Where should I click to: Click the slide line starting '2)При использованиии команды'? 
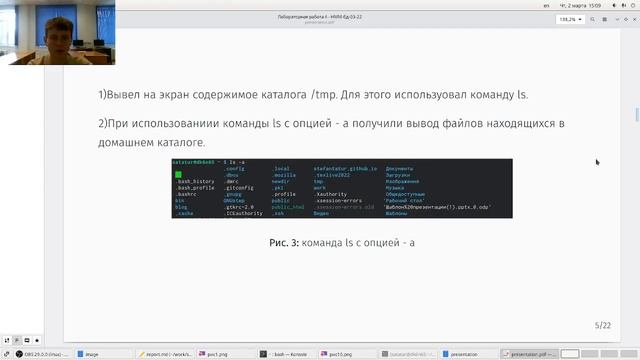click(x=331, y=123)
